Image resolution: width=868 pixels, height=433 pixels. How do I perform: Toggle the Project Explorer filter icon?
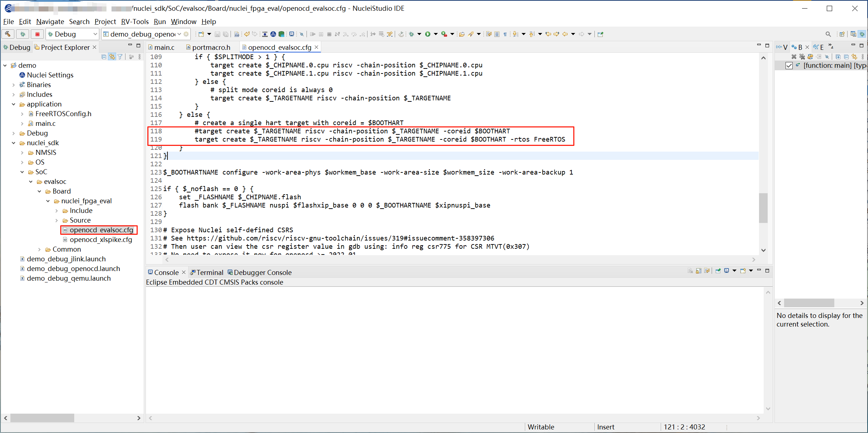[x=120, y=57]
